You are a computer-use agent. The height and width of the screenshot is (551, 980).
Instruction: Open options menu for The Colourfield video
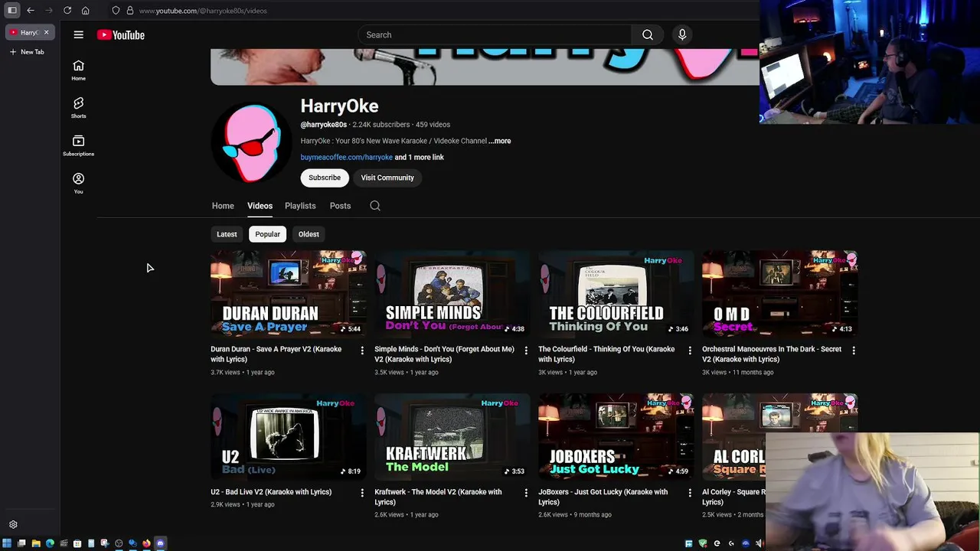coord(690,350)
